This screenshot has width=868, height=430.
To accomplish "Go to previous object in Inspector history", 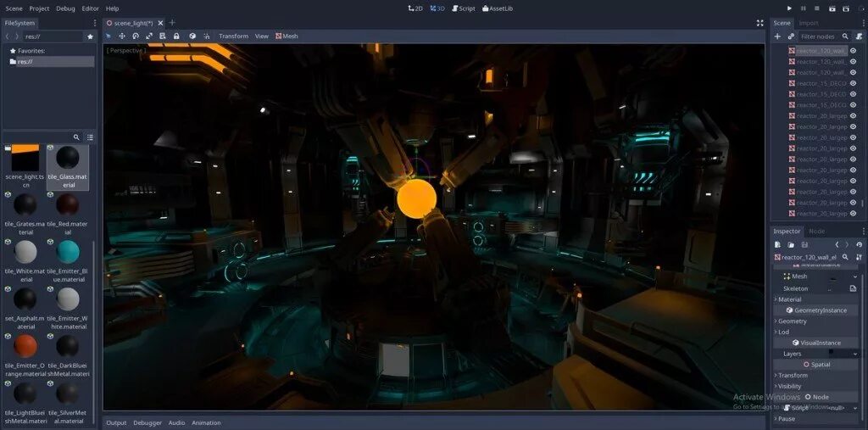I will 837,245.
